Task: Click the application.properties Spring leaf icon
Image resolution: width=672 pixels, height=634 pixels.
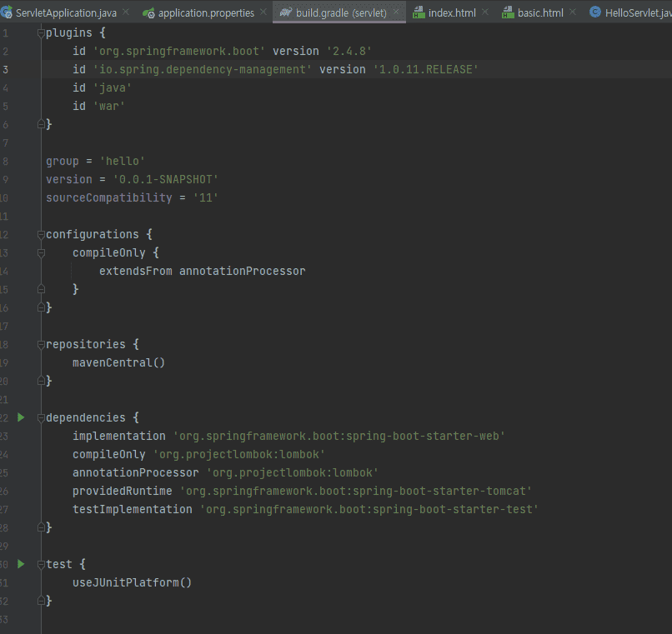Action: click(x=148, y=13)
